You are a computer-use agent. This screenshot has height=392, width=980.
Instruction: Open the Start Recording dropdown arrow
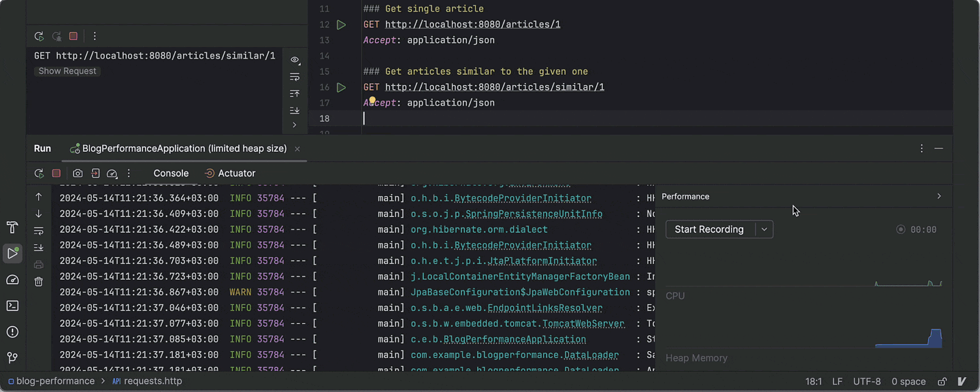click(x=764, y=229)
